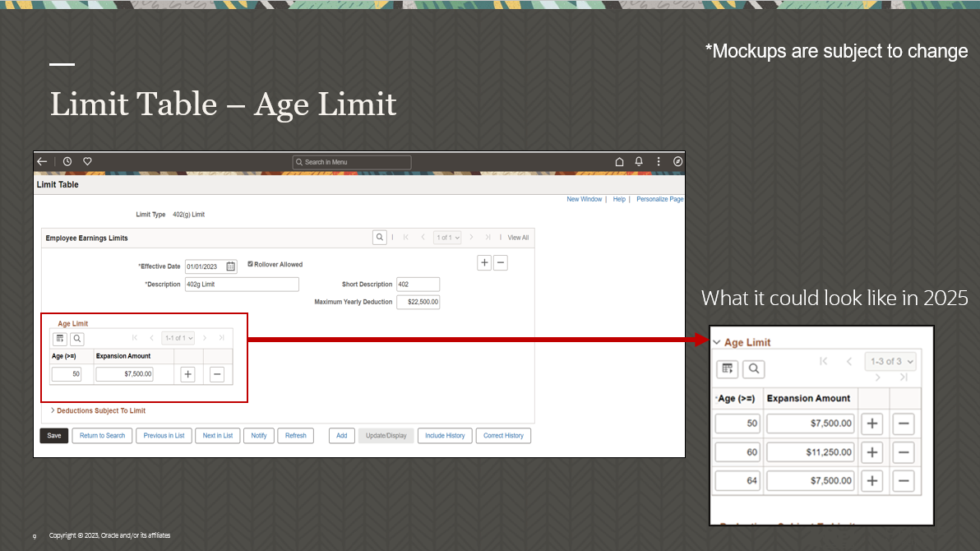980x551 pixels.
Task: Click age 60 input in 2025 mockup
Action: coord(737,452)
